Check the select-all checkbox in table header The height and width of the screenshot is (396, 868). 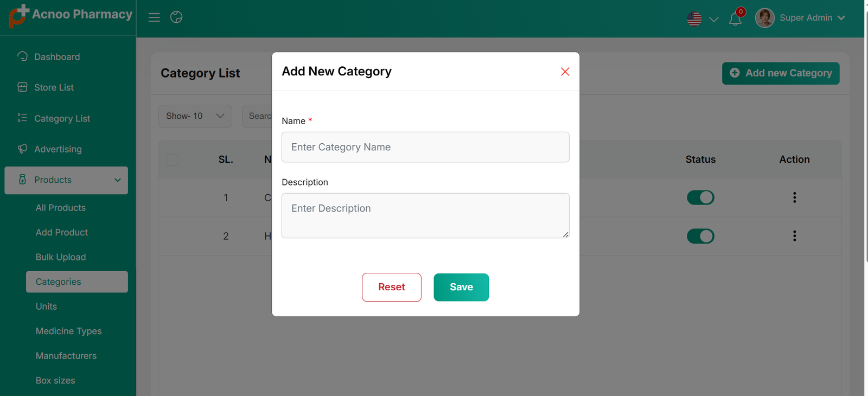pos(172,159)
